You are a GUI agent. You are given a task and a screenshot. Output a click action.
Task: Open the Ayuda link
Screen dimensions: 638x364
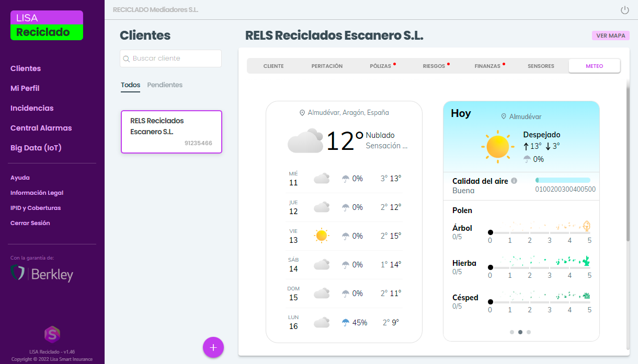click(x=20, y=178)
